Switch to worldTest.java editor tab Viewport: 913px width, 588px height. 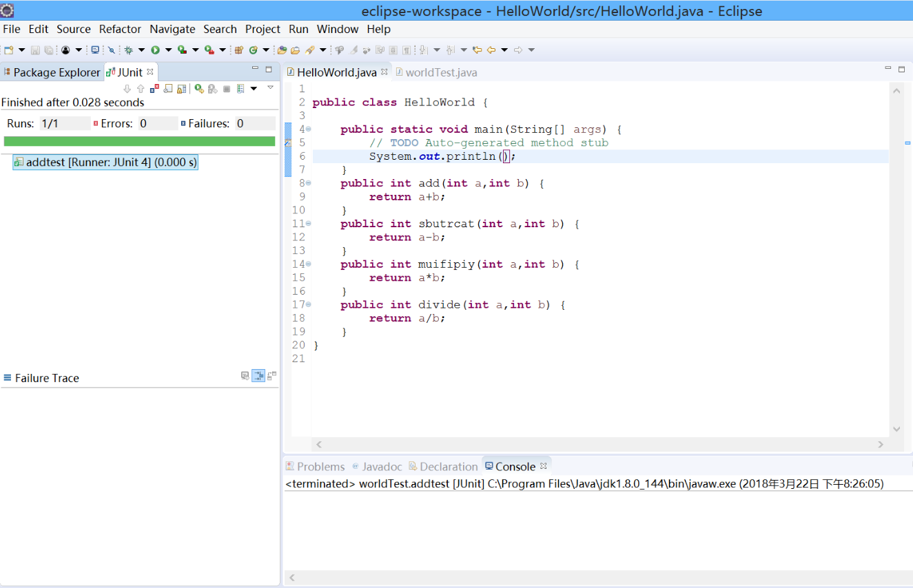pyautogui.click(x=437, y=72)
